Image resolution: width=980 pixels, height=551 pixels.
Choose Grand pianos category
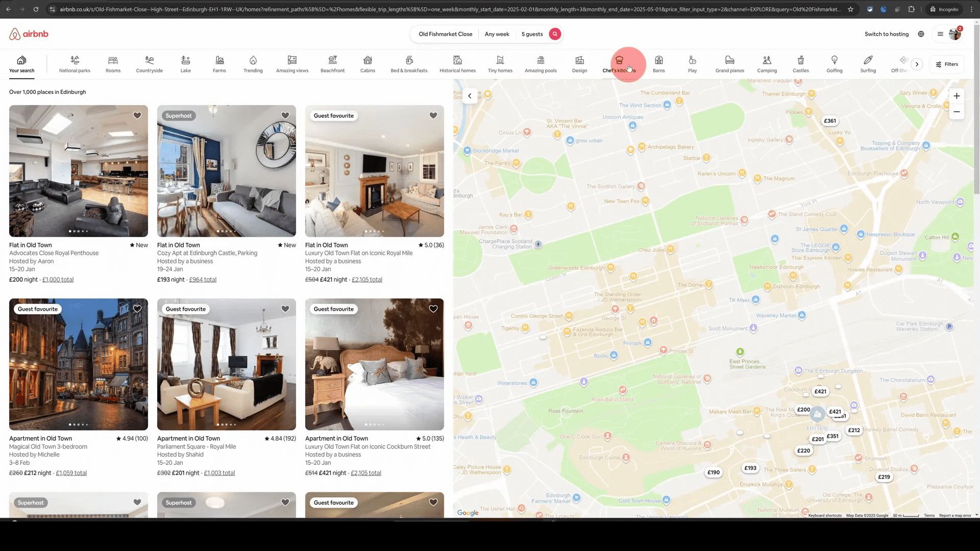coord(729,64)
